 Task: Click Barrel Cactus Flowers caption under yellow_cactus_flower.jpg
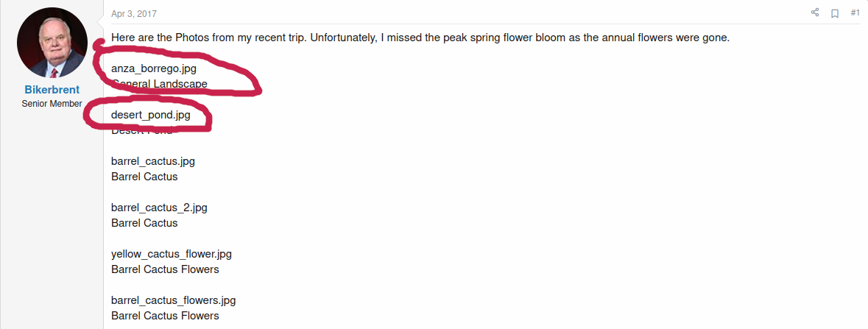[x=165, y=269]
